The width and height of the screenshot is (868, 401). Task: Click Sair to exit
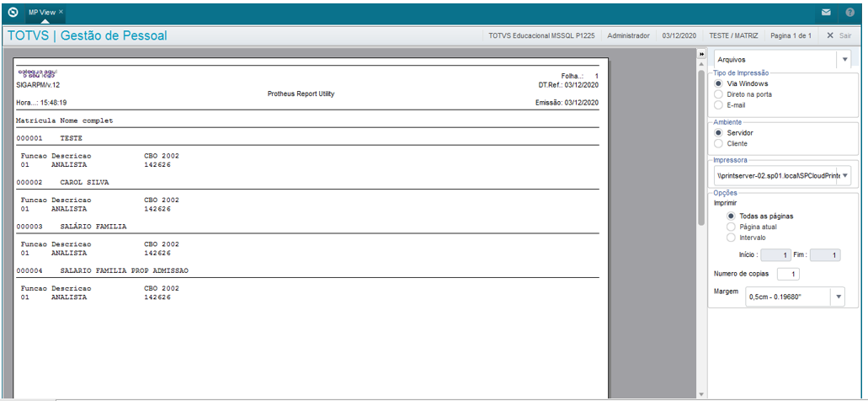pos(839,35)
